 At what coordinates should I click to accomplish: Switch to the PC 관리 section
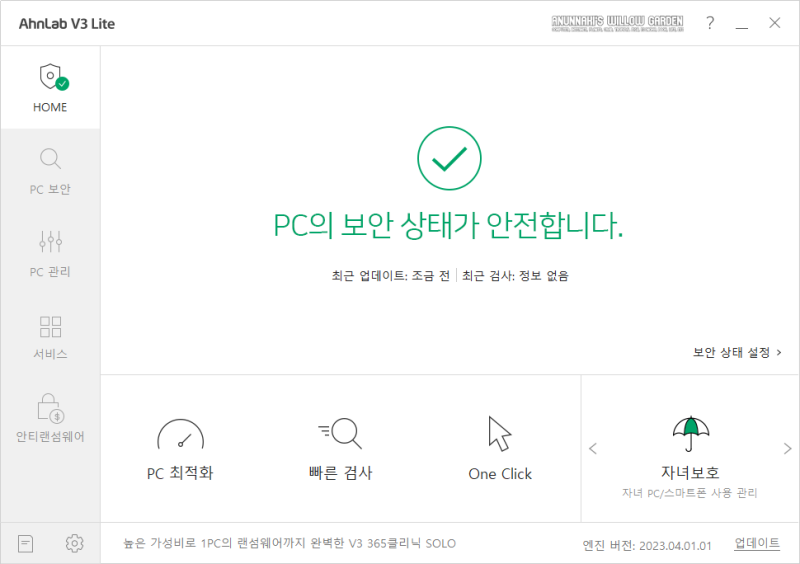click(50, 254)
